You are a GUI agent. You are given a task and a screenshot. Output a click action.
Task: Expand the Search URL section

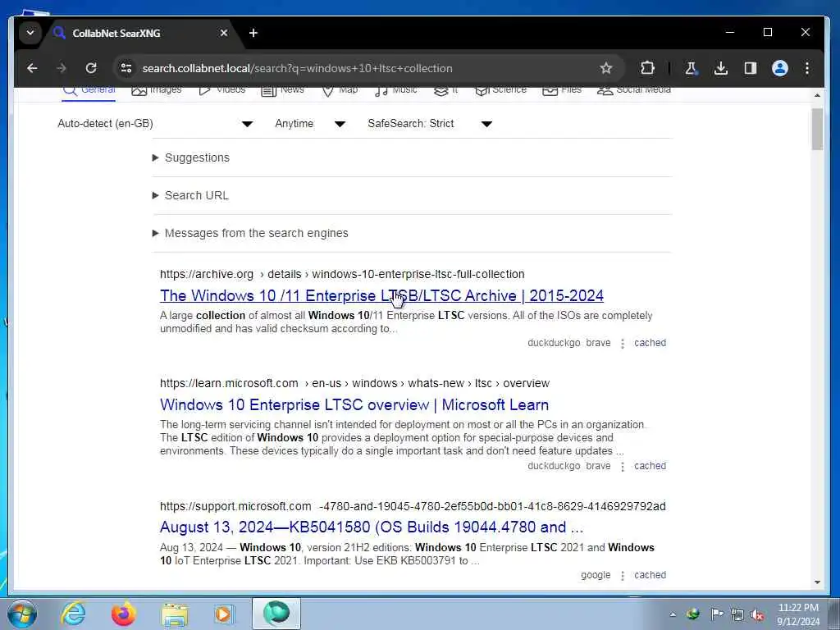click(x=190, y=195)
